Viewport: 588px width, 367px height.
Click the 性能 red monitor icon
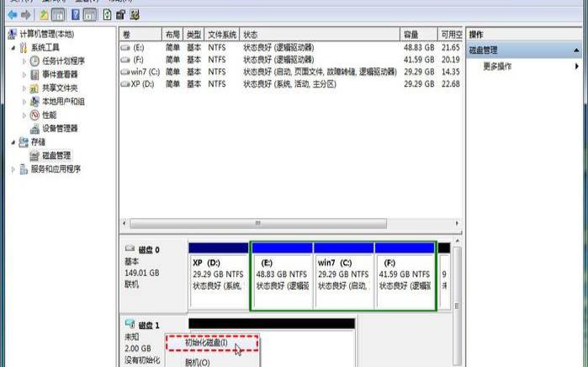(34, 114)
